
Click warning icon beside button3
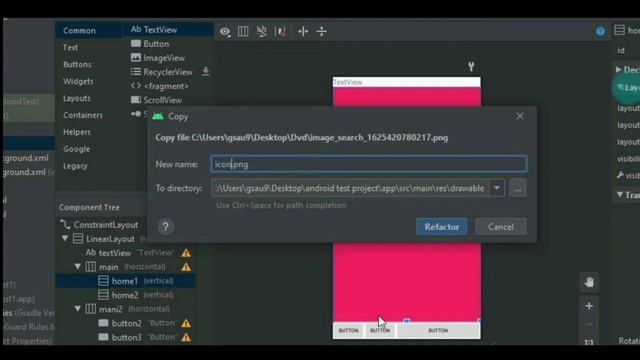point(186,338)
